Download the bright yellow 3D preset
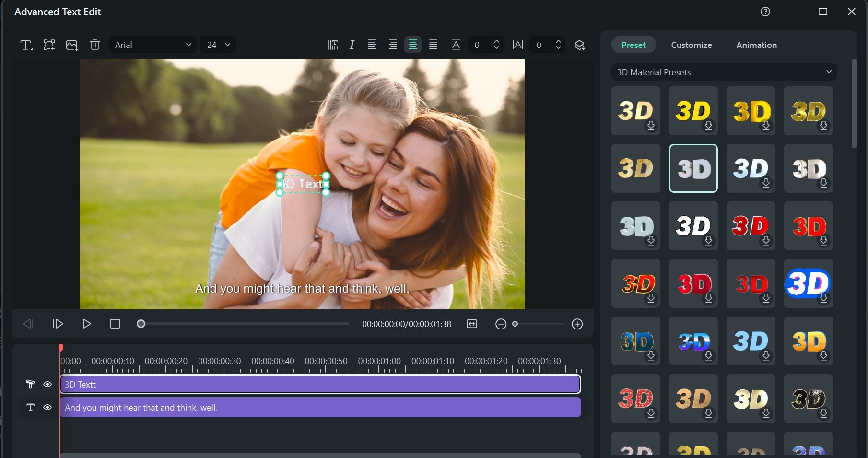 (708, 126)
